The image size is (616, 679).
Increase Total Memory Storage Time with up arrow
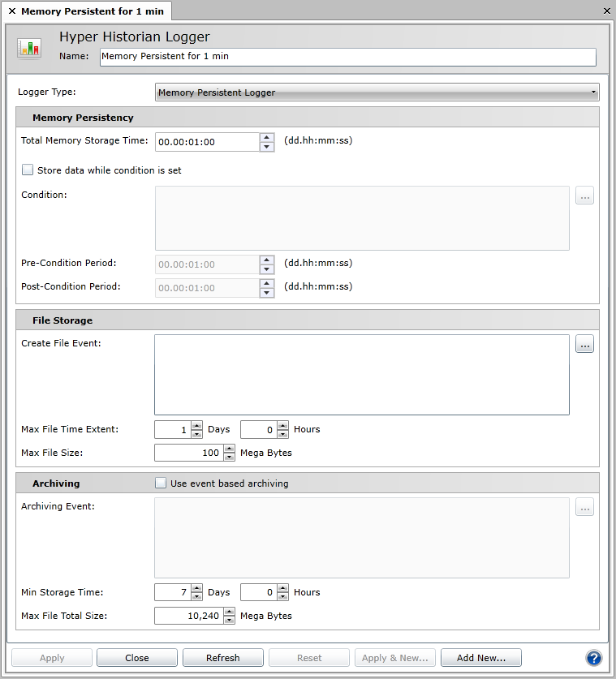[x=267, y=137]
